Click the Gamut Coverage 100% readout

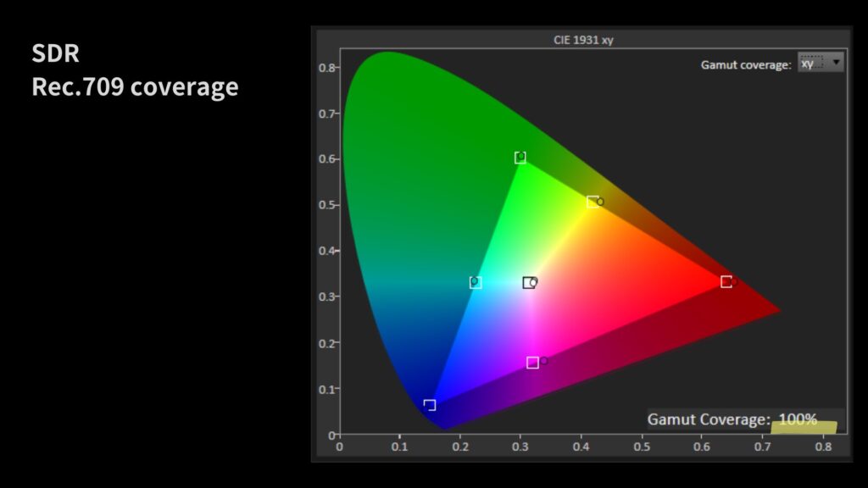point(732,419)
